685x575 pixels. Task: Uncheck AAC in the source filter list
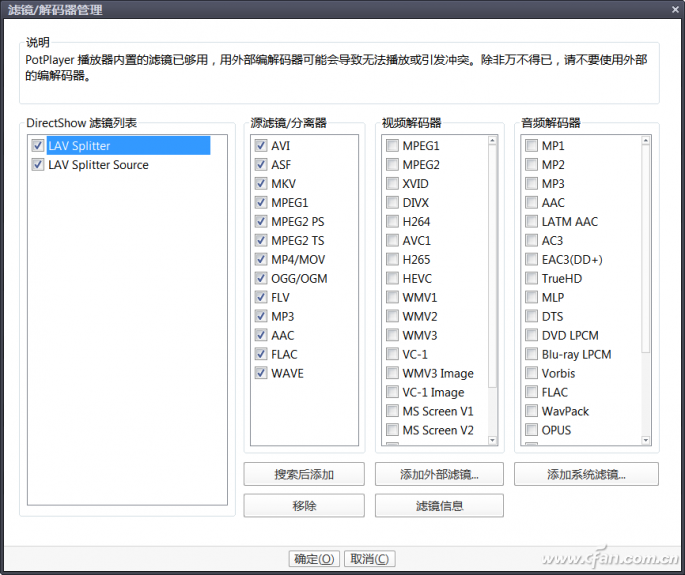click(261, 335)
